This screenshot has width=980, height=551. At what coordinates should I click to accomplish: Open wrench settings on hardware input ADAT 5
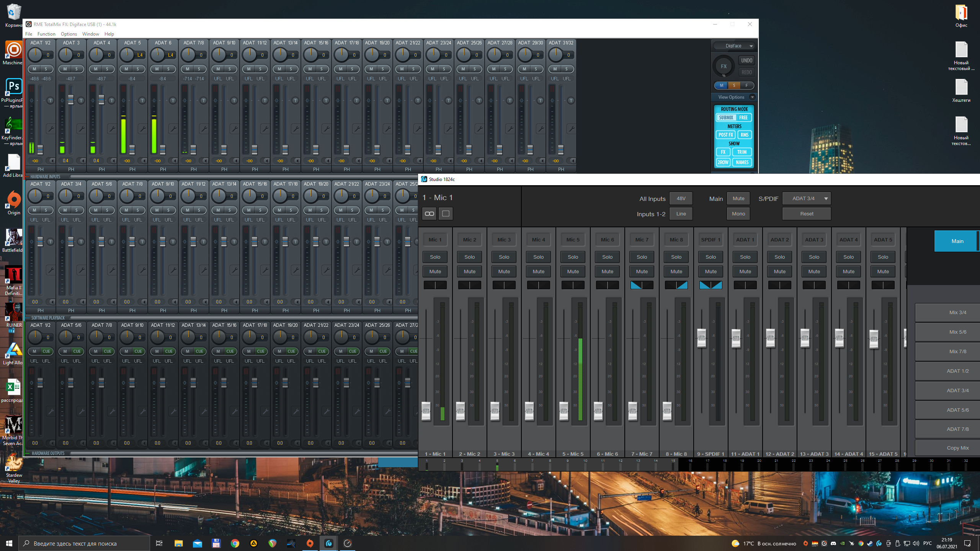tap(142, 129)
